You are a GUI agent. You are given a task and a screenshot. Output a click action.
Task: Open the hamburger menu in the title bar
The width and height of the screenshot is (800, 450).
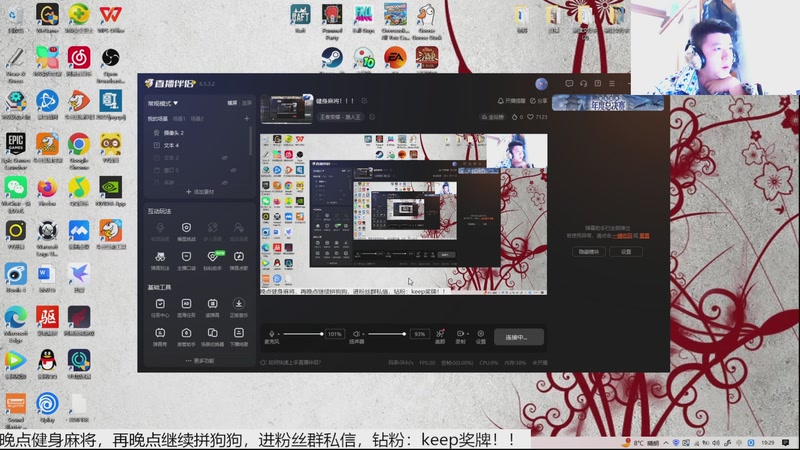(612, 84)
